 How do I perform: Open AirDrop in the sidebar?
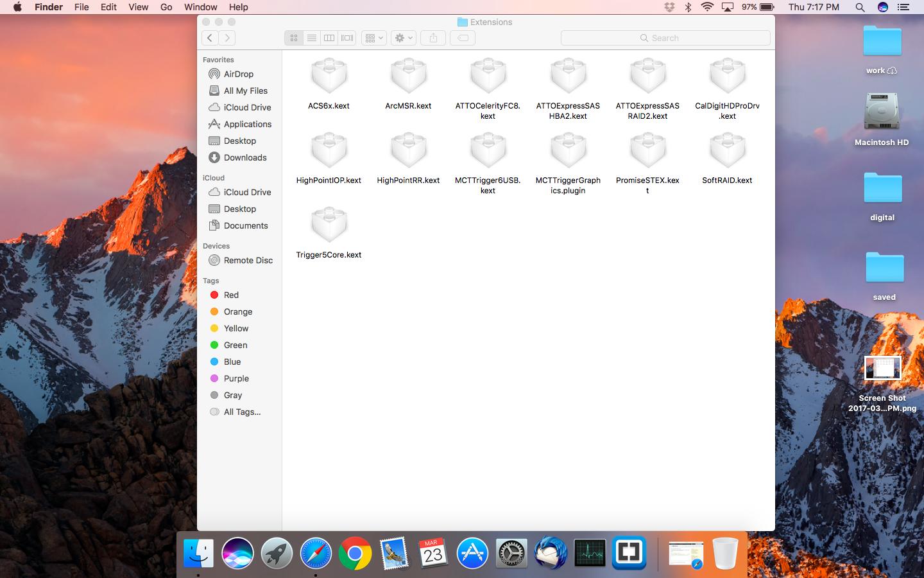(x=239, y=74)
